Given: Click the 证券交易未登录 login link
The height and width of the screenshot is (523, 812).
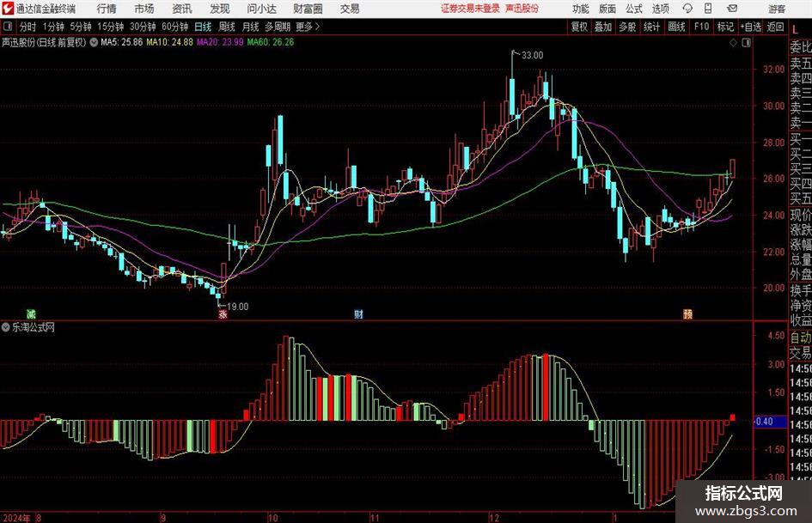Looking at the screenshot, I should click(470, 9).
